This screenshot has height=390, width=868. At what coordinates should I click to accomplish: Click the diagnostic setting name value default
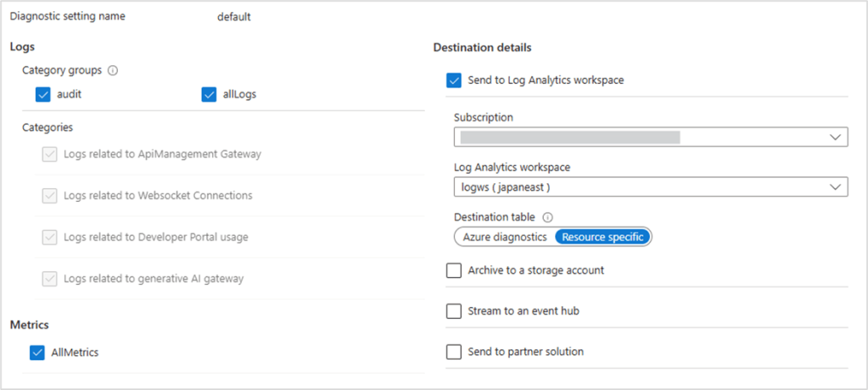click(x=233, y=17)
